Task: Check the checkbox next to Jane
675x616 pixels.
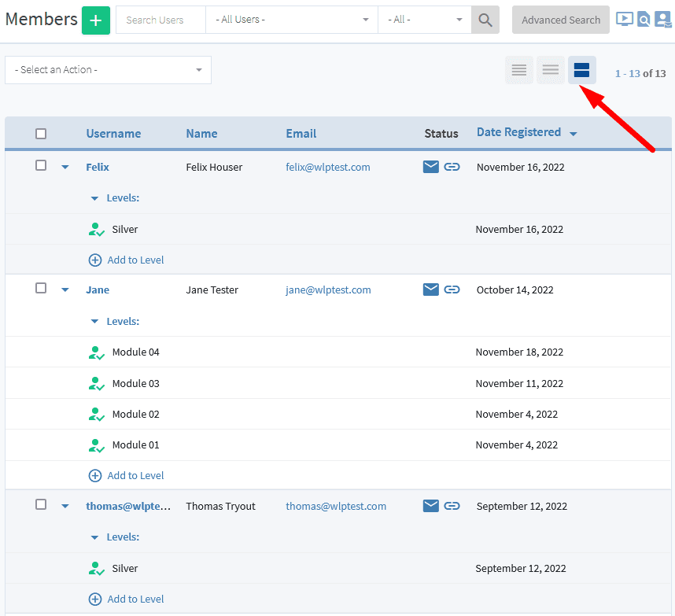Action: pos(41,289)
